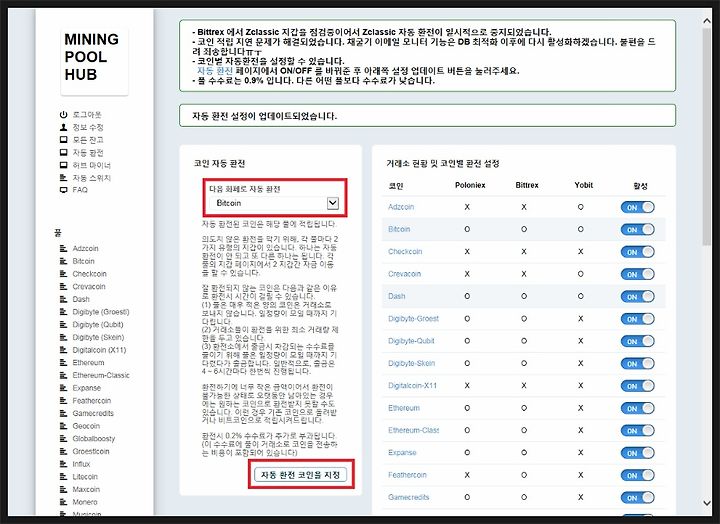Click the pool icon beside sidebar Gamecredits
The width and height of the screenshot is (720, 524).
[x=63, y=413]
